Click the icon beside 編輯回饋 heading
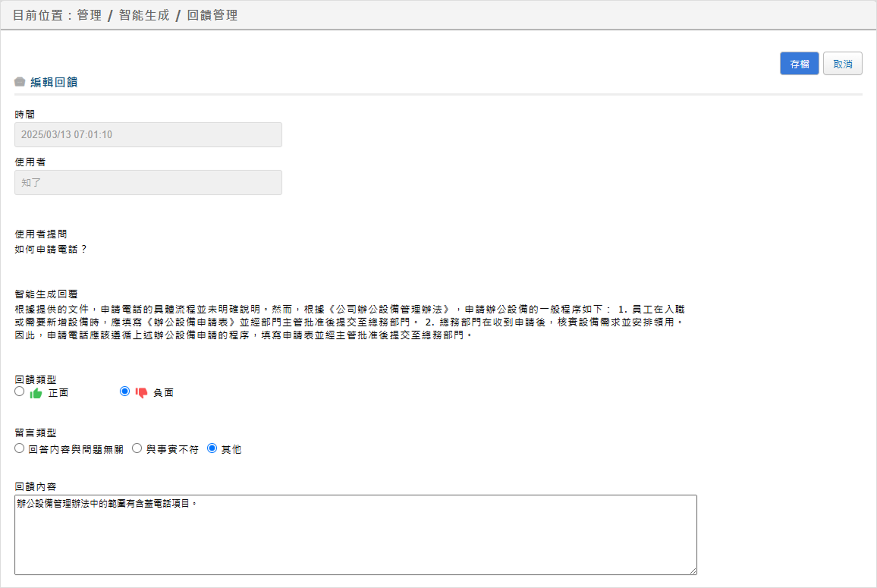The height and width of the screenshot is (588, 877). point(20,82)
